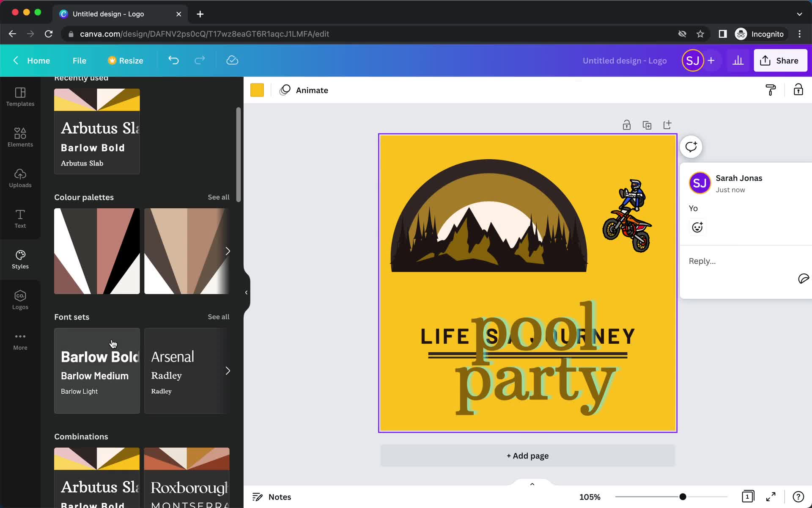Viewport: 812px width, 508px height.
Task: Click the lock icon on canvas
Action: [626, 124]
